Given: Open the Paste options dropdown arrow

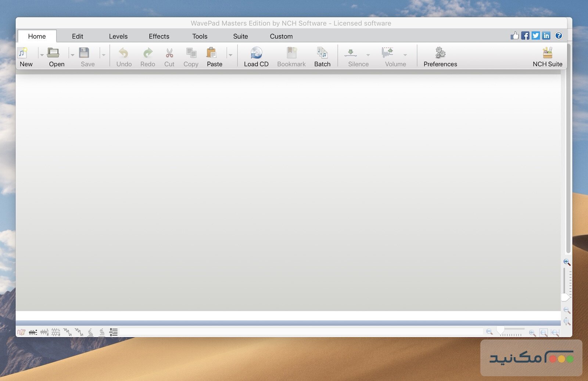Looking at the screenshot, I should click(230, 55).
